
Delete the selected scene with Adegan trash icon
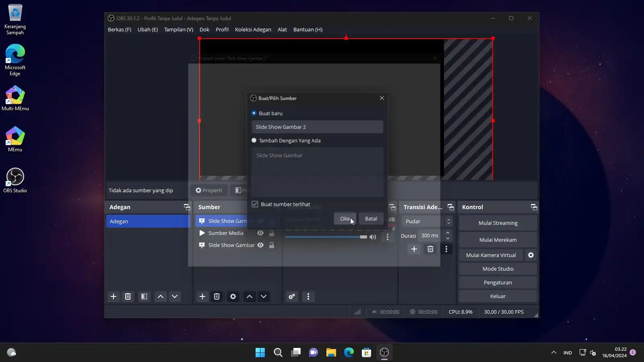[128, 296]
